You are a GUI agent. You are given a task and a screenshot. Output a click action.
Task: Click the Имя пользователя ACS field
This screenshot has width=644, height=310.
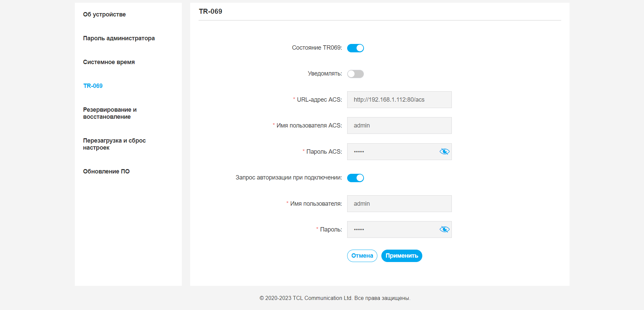[399, 125]
